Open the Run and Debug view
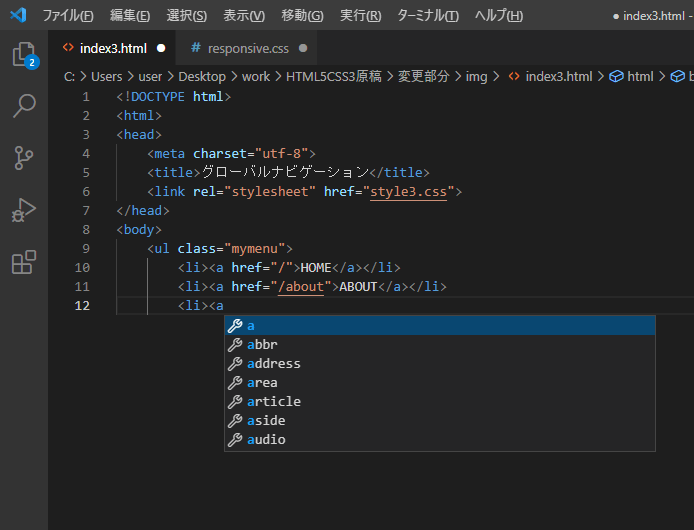The height and width of the screenshot is (530, 694). pyautogui.click(x=24, y=210)
